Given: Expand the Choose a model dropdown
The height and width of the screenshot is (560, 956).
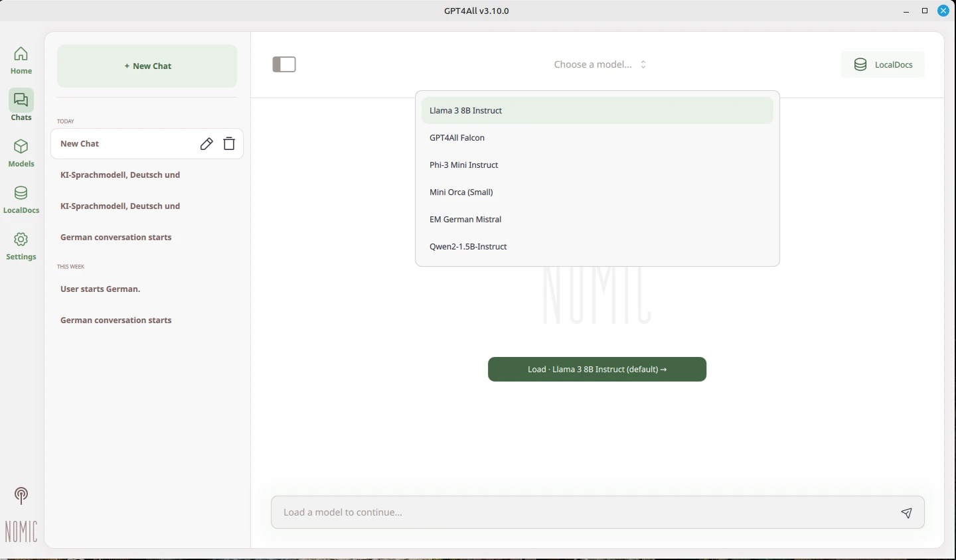Looking at the screenshot, I should 600,64.
